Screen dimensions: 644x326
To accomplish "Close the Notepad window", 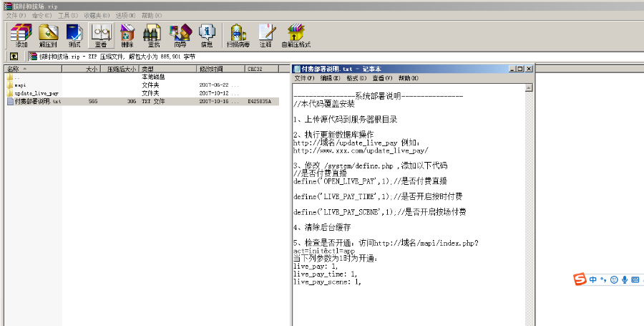I will (529, 69).
